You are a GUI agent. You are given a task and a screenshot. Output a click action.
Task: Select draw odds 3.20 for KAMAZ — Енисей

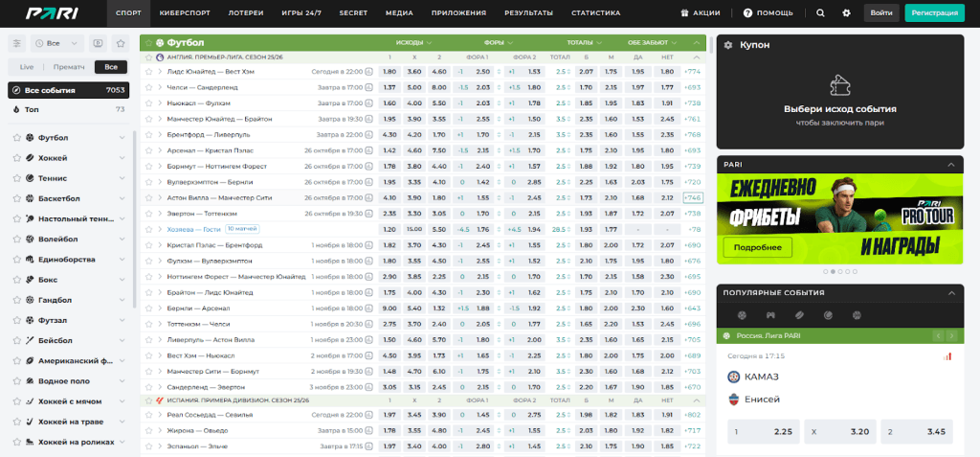[840, 432]
